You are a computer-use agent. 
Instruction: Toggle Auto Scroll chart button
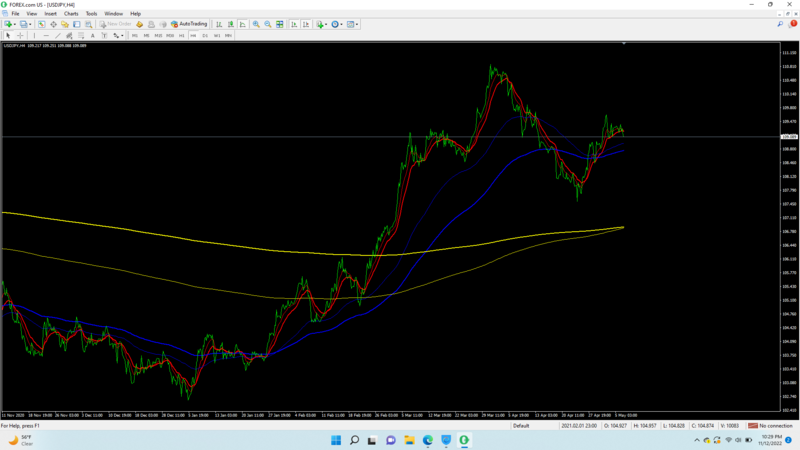pos(294,24)
